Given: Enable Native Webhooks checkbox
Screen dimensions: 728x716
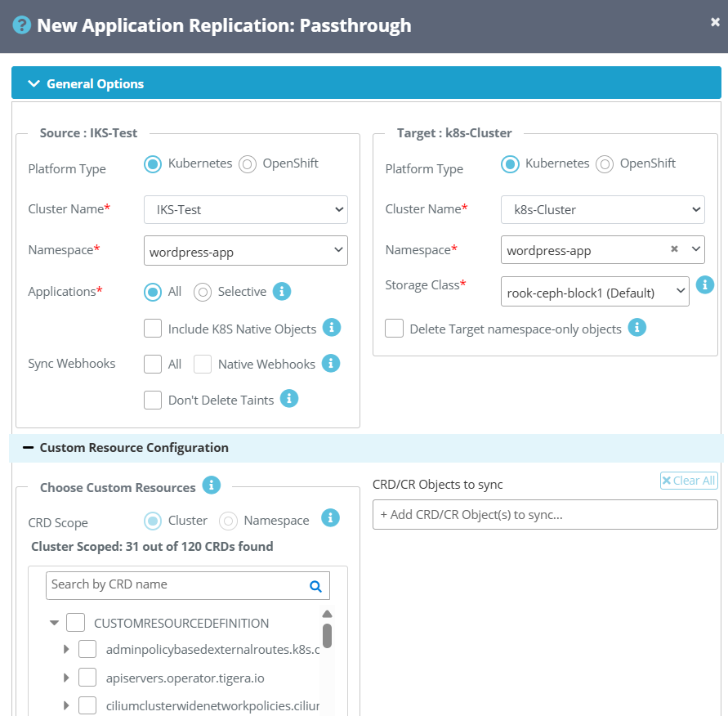Looking at the screenshot, I should (x=203, y=364).
